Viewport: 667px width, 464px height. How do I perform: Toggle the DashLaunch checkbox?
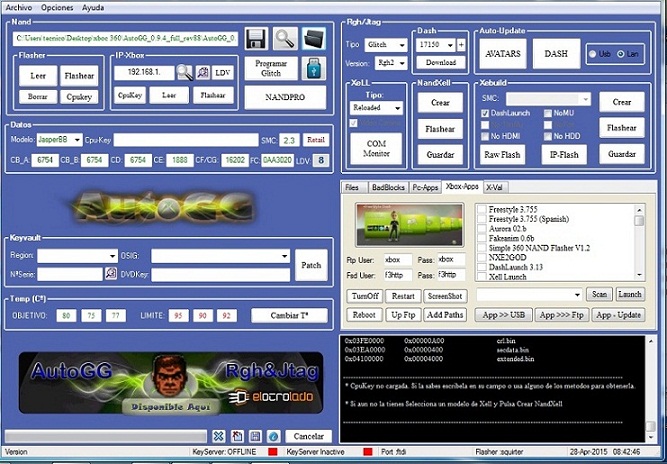pyautogui.click(x=485, y=113)
